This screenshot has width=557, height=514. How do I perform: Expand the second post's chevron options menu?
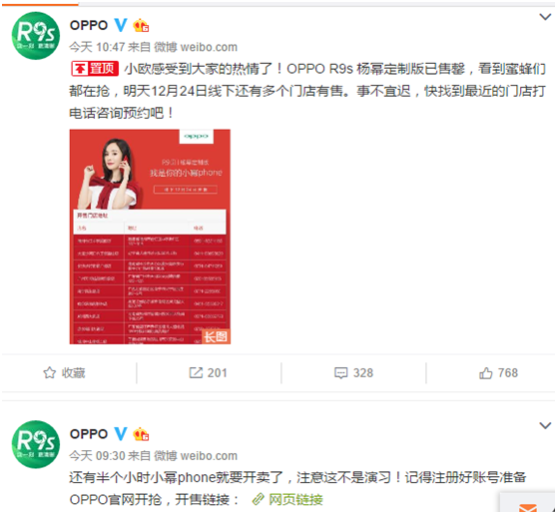[x=545, y=425]
